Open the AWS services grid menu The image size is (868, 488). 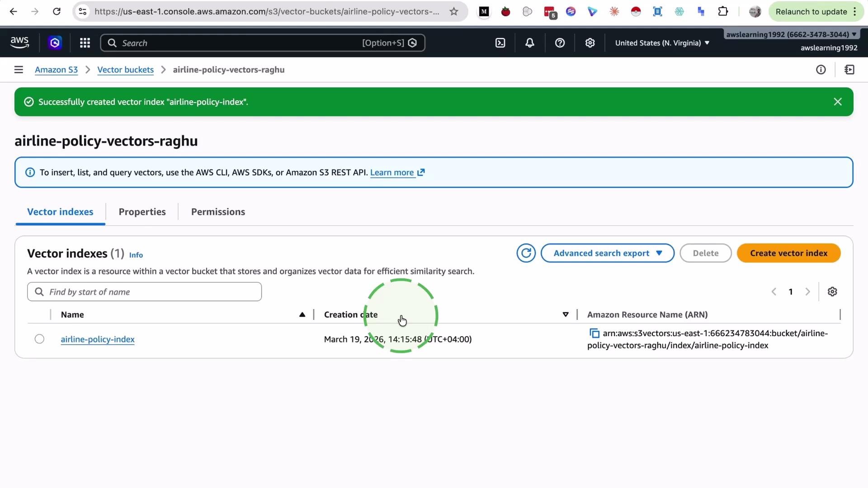(x=85, y=43)
